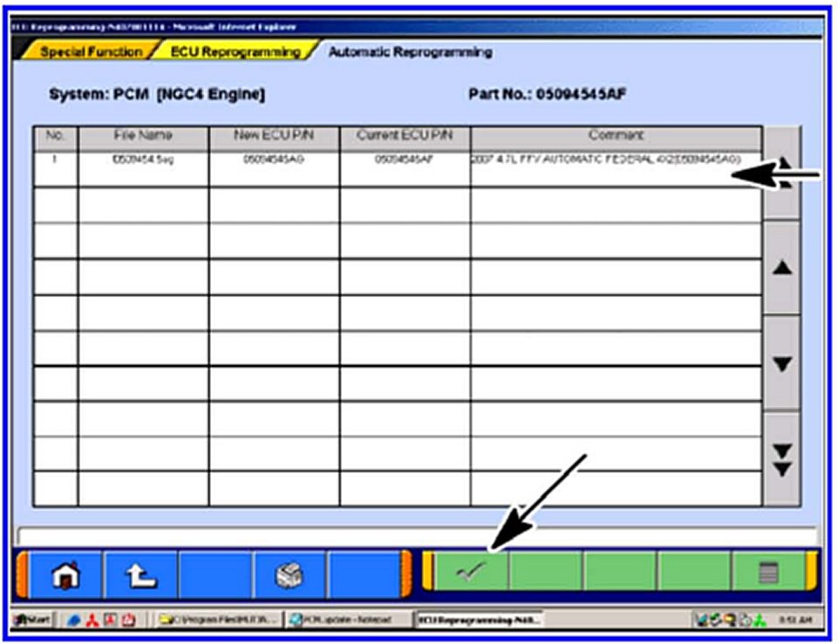Screen dimensions: 838x644
Task: Select the Automatic Reprogramming tab
Action: point(409,52)
